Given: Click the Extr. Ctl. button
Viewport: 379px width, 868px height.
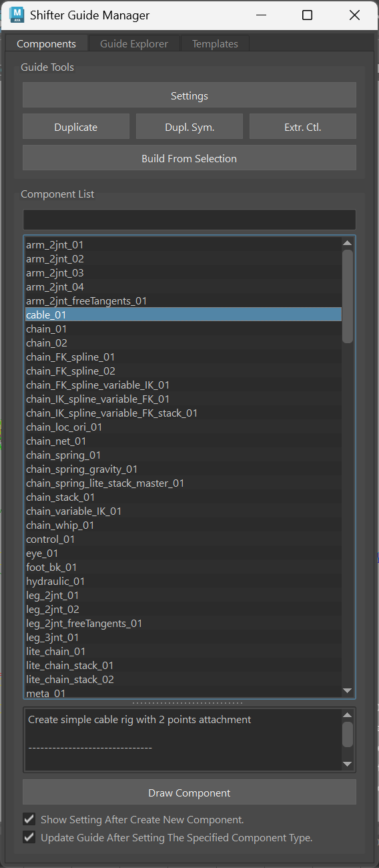Looking at the screenshot, I should (303, 127).
